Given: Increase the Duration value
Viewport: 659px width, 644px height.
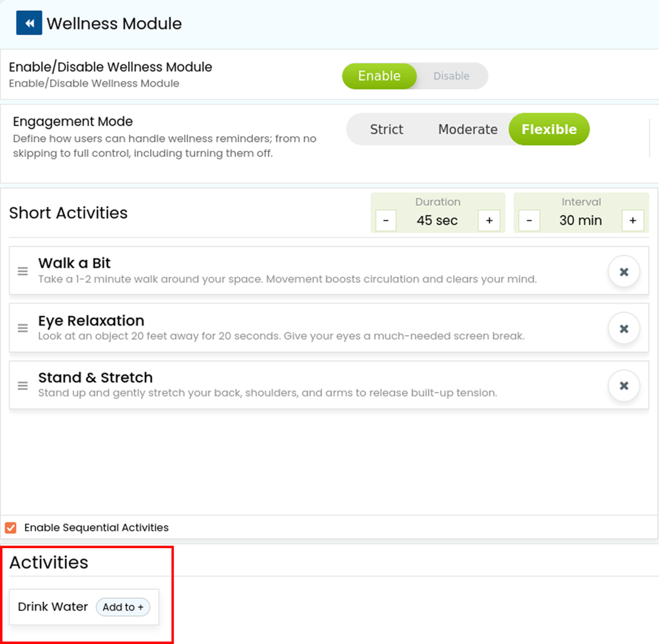Looking at the screenshot, I should [x=489, y=221].
